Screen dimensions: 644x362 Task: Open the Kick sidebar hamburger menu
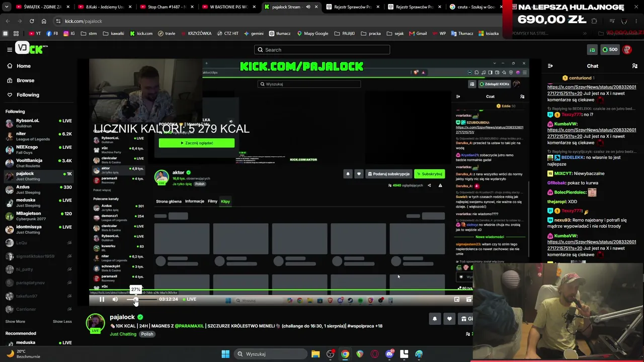coord(10,49)
